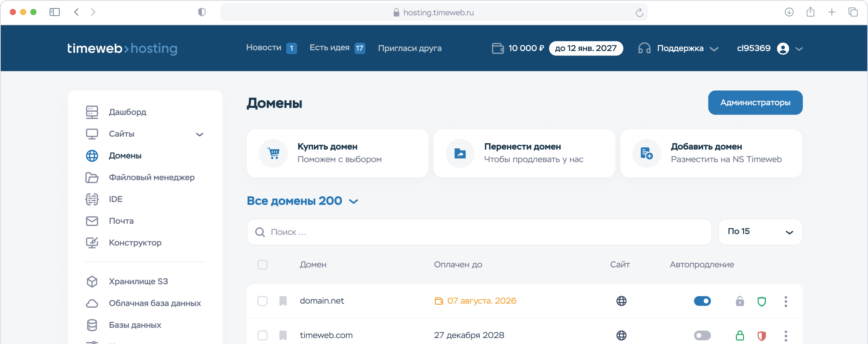Click the Администраторы button
Image resolution: width=868 pixels, height=344 pixels.
(x=755, y=103)
